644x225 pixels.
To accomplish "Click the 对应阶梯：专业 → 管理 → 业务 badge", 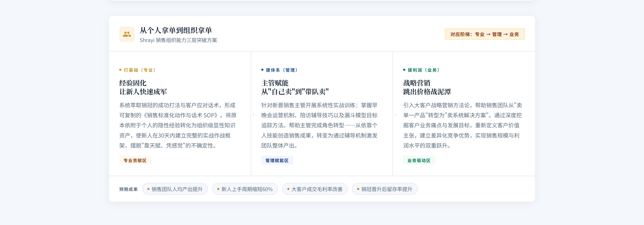I will pyautogui.click(x=484, y=34).
